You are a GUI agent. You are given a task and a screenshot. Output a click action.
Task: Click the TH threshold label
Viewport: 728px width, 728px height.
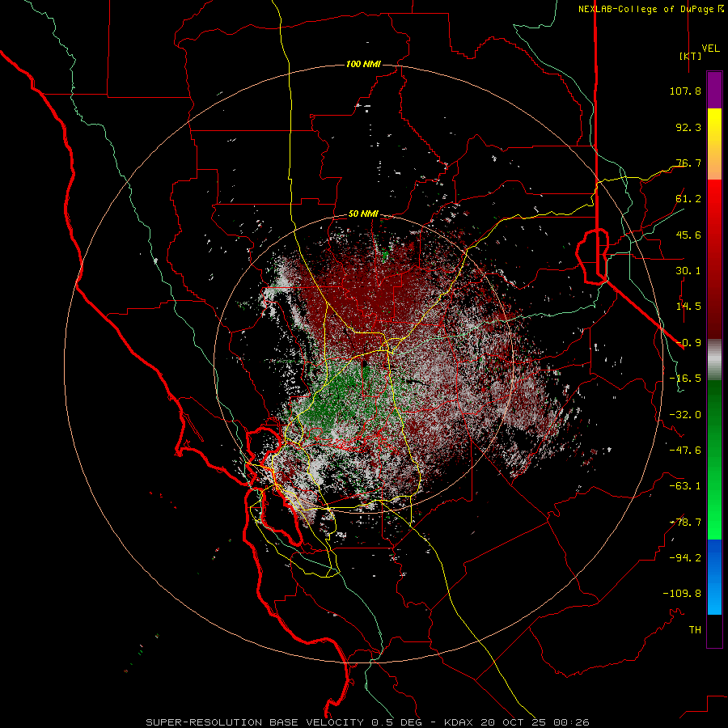pos(695,630)
